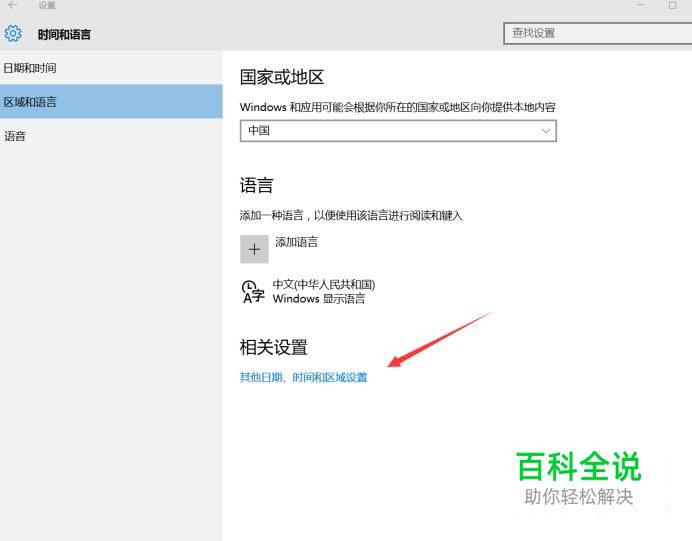This screenshot has height=541, width=692.
Task: Expand the 中国 country dropdown
Action: point(398,131)
